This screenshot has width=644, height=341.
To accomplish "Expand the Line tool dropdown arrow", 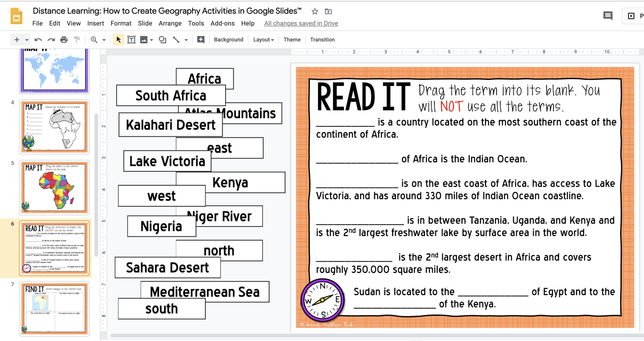I will pos(186,40).
